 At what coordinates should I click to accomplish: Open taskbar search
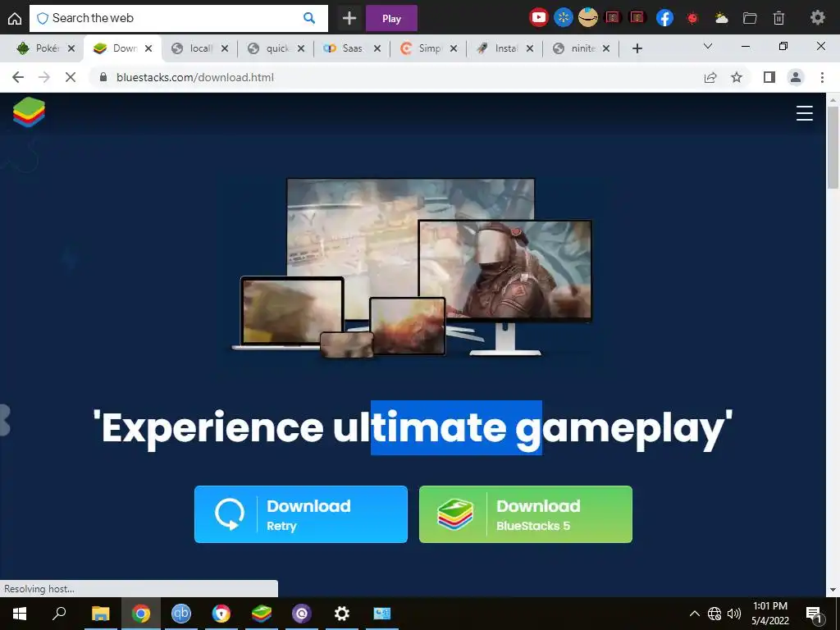pyautogui.click(x=59, y=614)
